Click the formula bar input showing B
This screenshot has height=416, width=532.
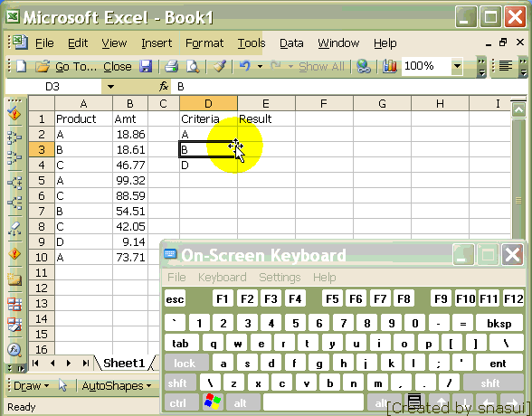click(x=349, y=87)
